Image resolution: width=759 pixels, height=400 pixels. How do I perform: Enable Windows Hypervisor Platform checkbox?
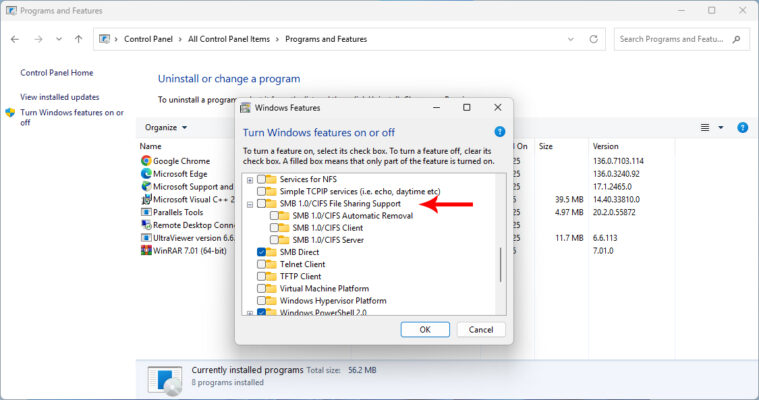coord(261,300)
